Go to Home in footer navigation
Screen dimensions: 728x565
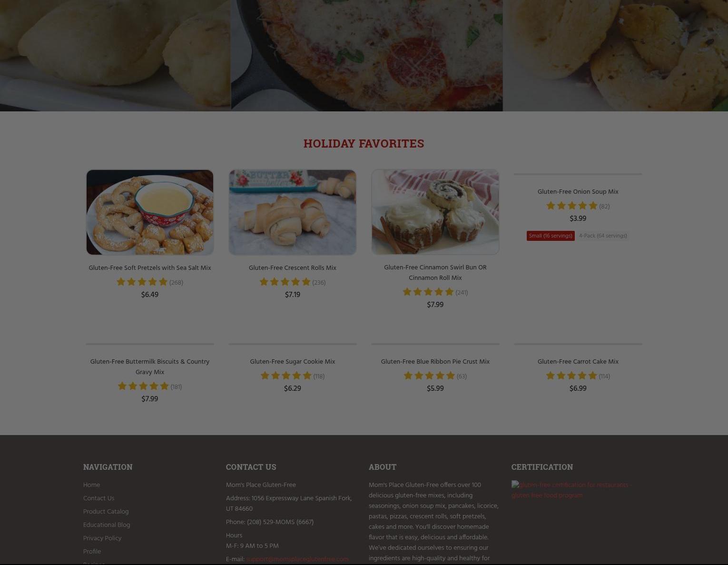91,485
